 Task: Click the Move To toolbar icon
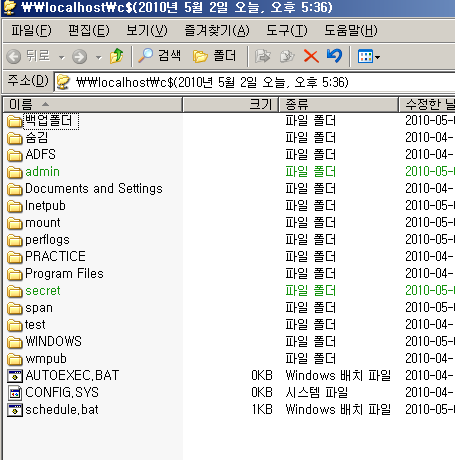tap(263, 56)
